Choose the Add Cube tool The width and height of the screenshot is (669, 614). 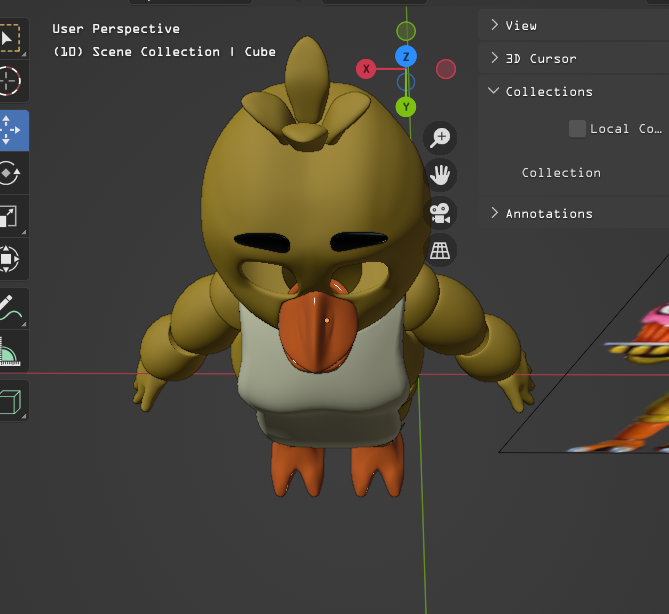(10, 401)
